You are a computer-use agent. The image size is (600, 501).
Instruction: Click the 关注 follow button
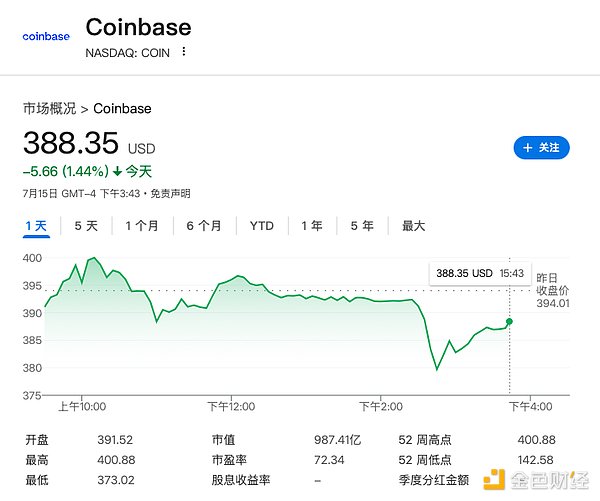coord(541,147)
